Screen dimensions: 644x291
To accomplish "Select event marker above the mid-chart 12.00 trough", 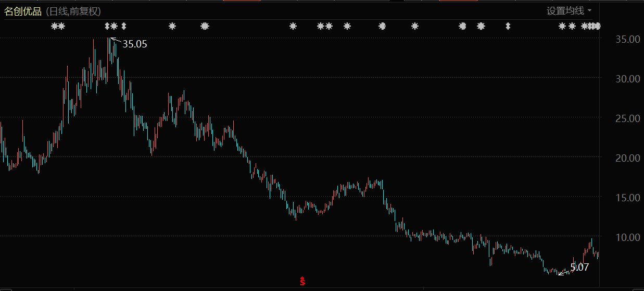I will [x=293, y=26].
